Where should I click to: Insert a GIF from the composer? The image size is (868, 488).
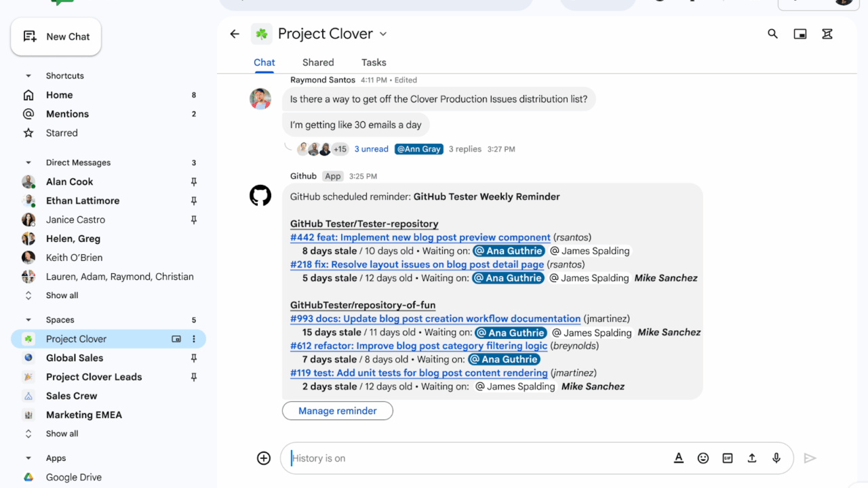point(728,458)
